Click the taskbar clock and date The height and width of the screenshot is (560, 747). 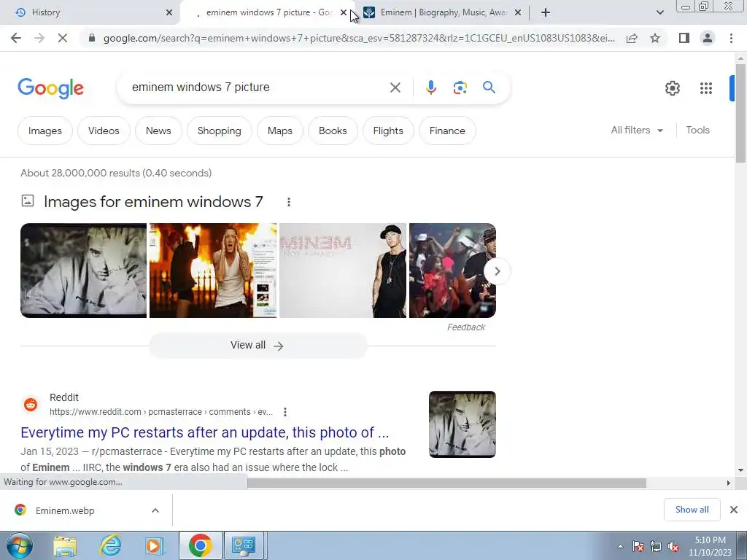[710, 546]
